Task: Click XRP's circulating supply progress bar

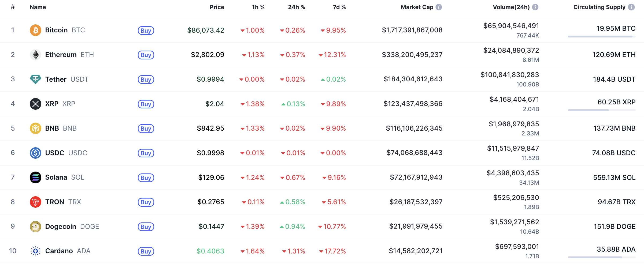Action: coord(602,110)
